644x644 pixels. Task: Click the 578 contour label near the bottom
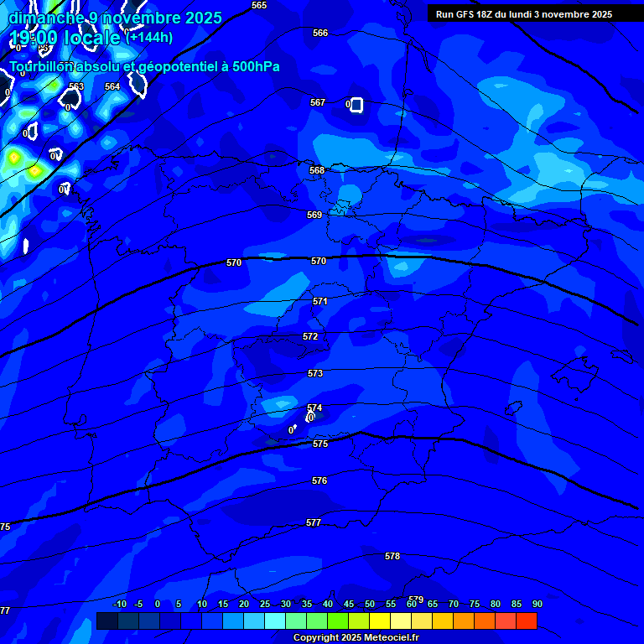[392, 556]
